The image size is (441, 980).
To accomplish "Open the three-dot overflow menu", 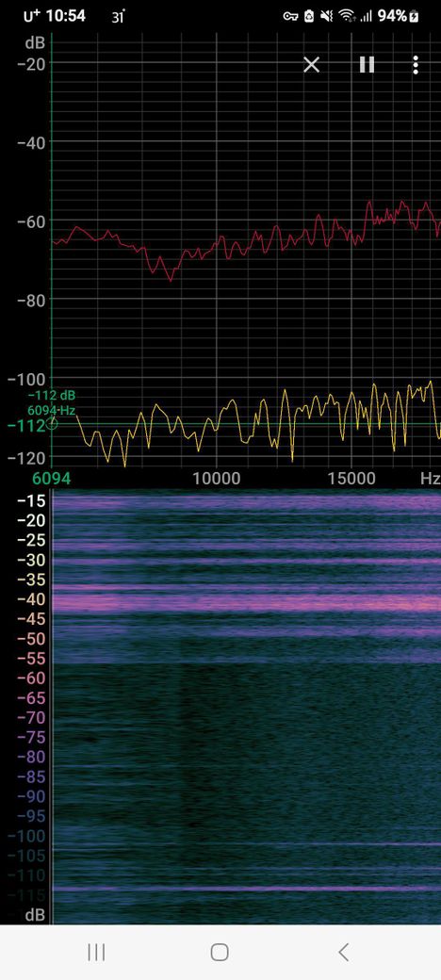I will coord(416,65).
